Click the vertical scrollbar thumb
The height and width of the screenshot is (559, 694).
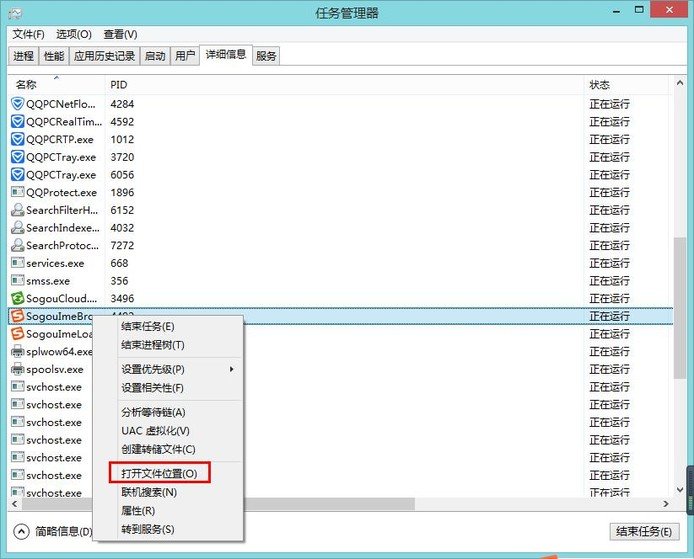(x=680, y=308)
